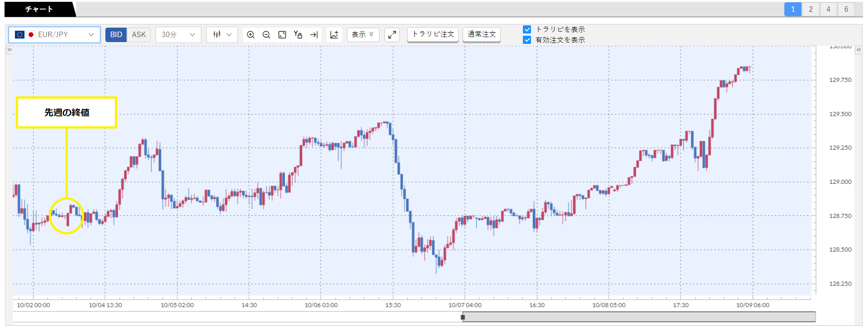Expand the left side panel arrows
The width and height of the screenshot is (868, 329).
(x=9, y=50)
